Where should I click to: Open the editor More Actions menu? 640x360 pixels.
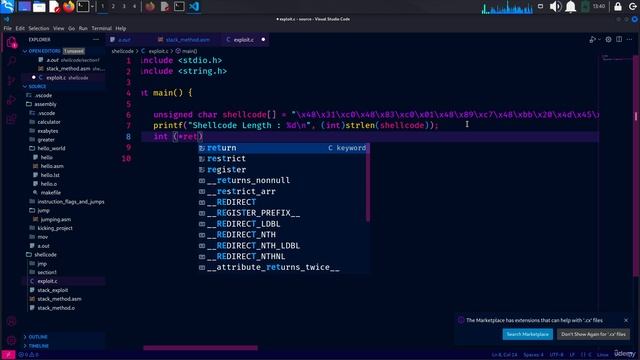[x=630, y=40]
